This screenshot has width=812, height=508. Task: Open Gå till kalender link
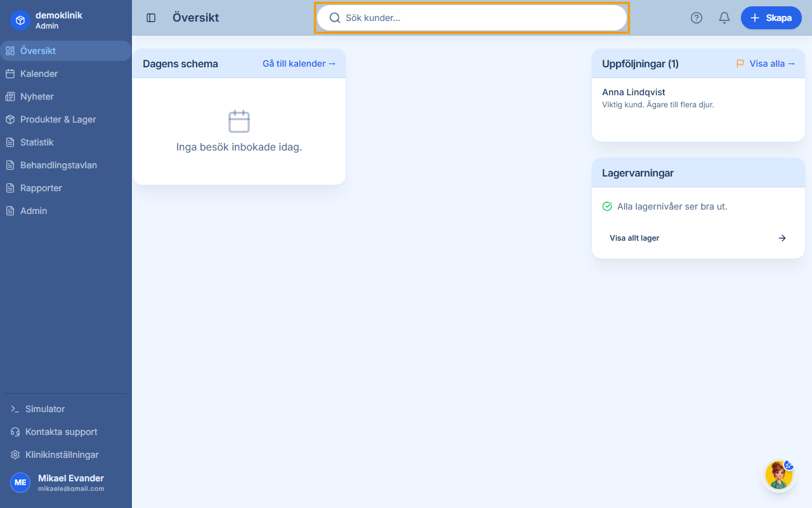299,63
